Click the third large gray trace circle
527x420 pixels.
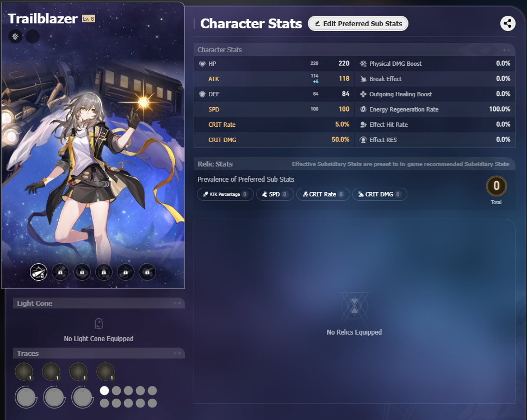[x=82, y=397]
